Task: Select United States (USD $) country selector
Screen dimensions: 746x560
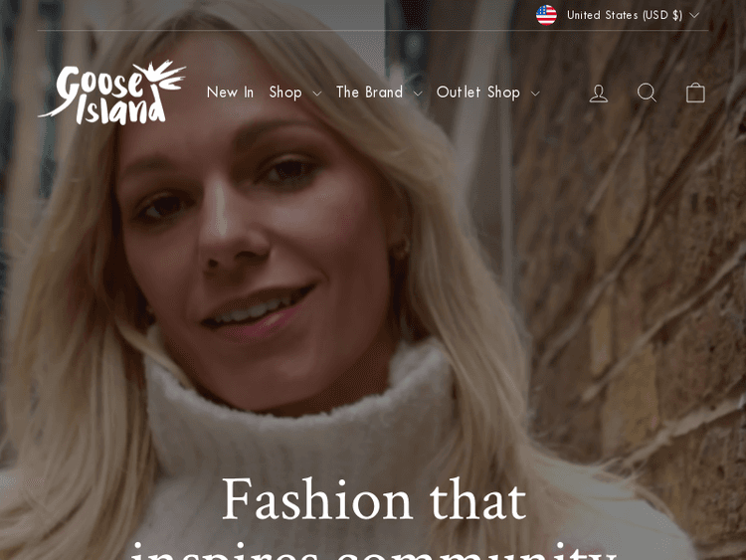Action: point(617,15)
